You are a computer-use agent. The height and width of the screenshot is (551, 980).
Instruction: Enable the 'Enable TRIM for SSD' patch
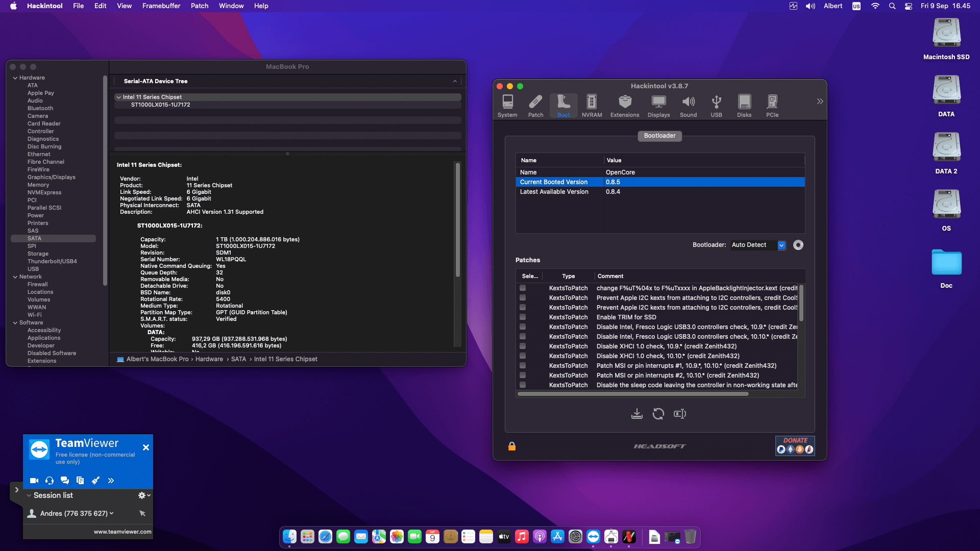point(523,317)
